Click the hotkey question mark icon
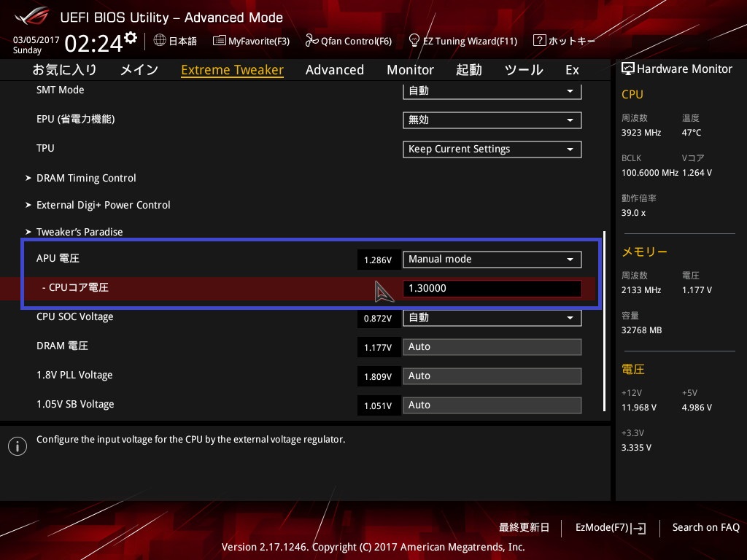Screen dimensions: 747x560 point(539,40)
